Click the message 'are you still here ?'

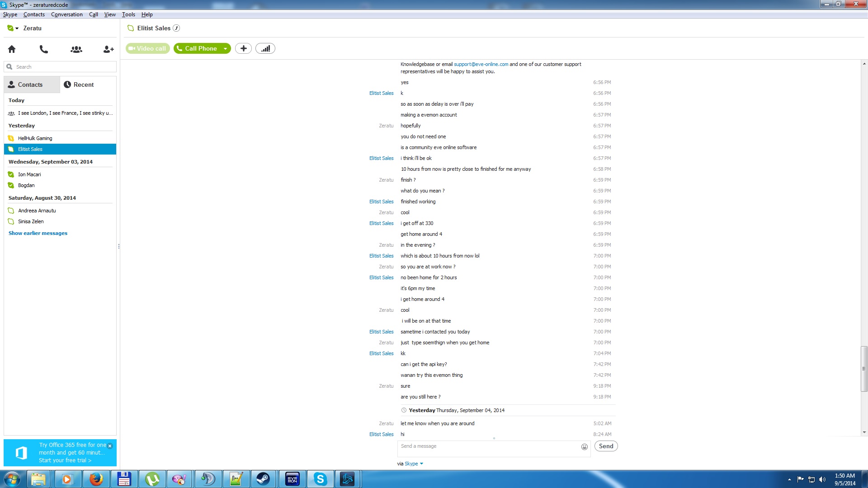(420, 397)
